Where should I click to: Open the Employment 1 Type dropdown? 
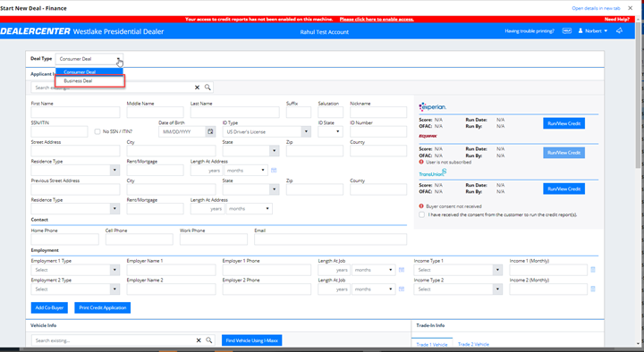(75, 270)
